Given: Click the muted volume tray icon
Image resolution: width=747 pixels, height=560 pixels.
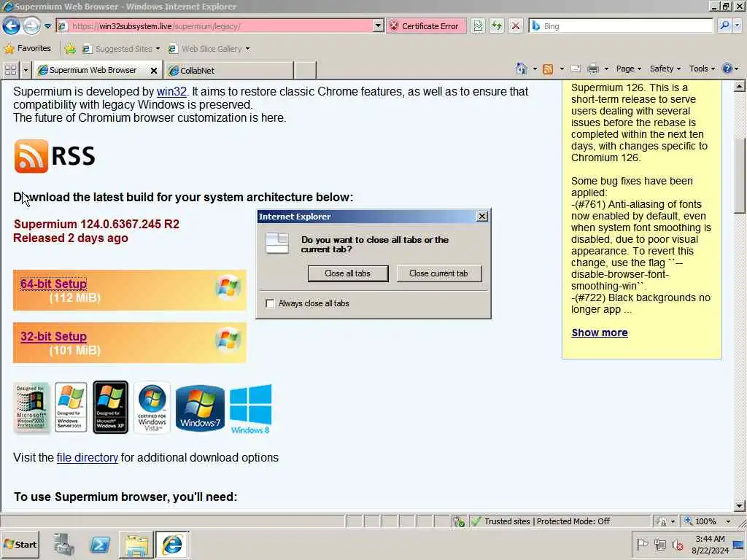Looking at the screenshot, I should (x=678, y=544).
